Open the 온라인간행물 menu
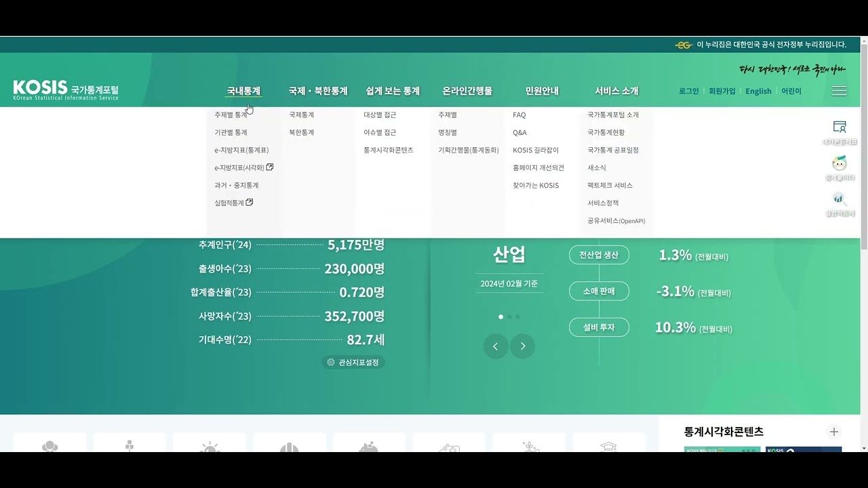This screenshot has height=488, width=868. (467, 91)
